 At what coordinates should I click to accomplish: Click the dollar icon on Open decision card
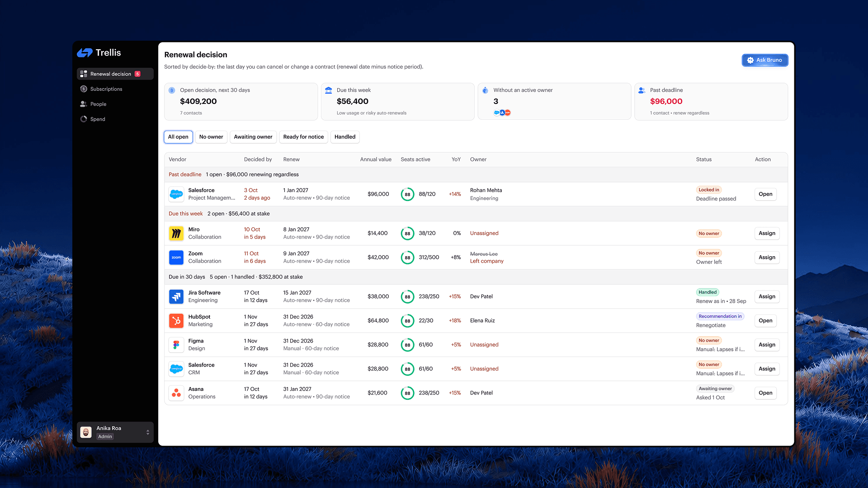click(172, 90)
